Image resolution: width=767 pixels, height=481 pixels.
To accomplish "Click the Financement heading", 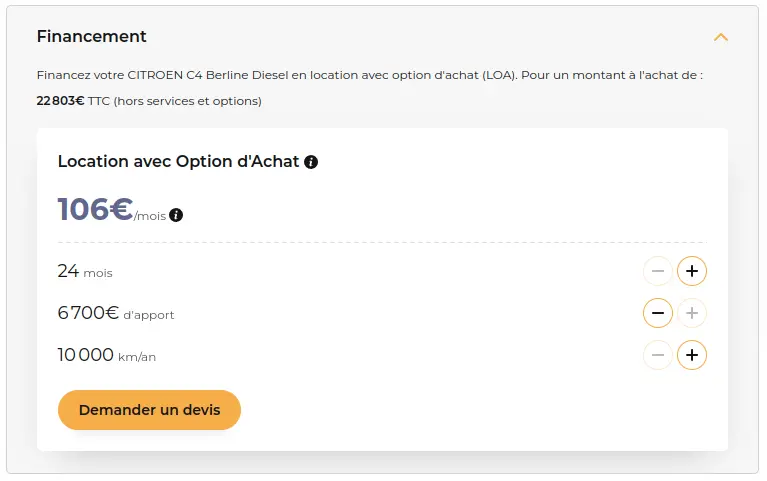I will (91, 36).
